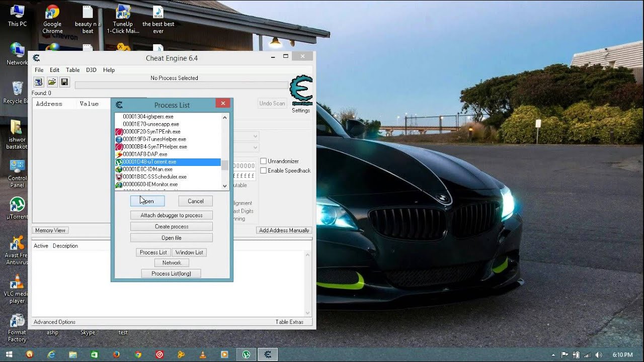Click the Network button
Screen dimensions: 644x362
(172, 262)
